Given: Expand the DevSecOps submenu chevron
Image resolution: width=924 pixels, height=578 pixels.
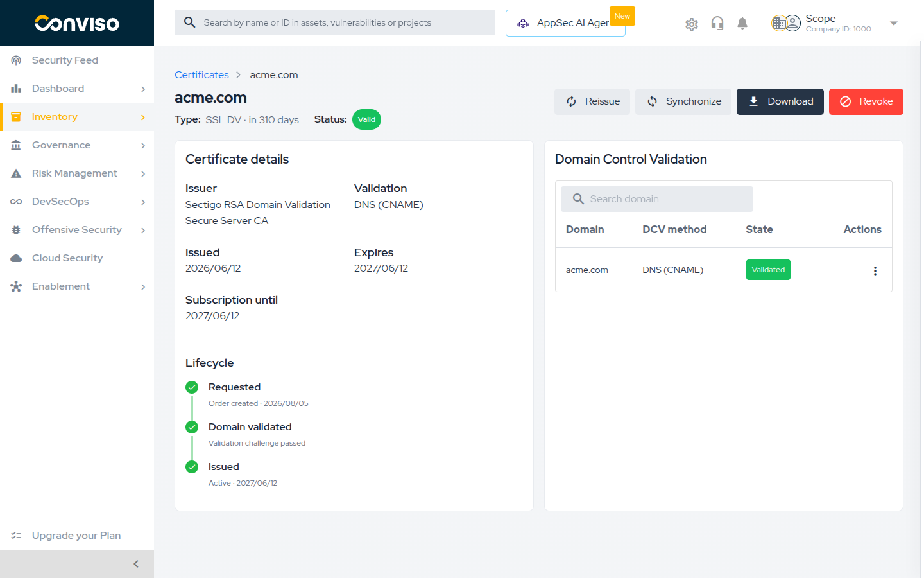Looking at the screenshot, I should coord(143,202).
